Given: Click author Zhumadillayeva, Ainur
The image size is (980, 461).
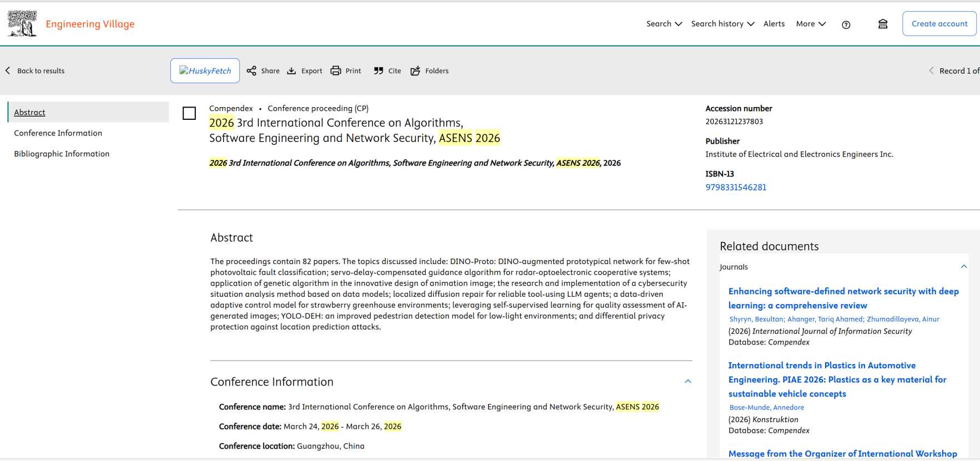Looking at the screenshot, I should point(903,319).
